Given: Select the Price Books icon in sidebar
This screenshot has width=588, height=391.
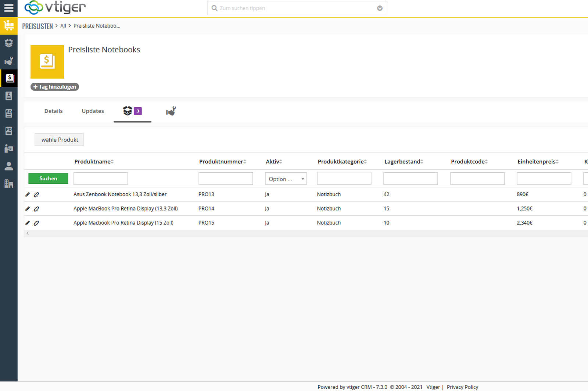Looking at the screenshot, I should point(9,78).
